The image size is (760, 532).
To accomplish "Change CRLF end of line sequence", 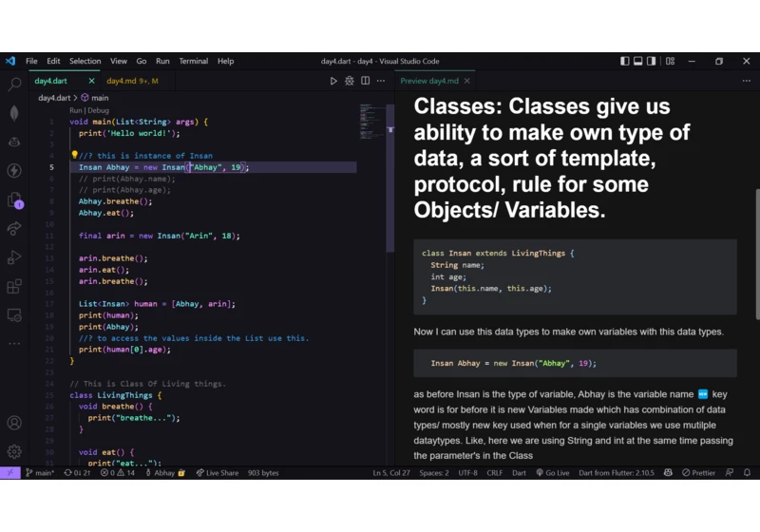I will (x=494, y=473).
